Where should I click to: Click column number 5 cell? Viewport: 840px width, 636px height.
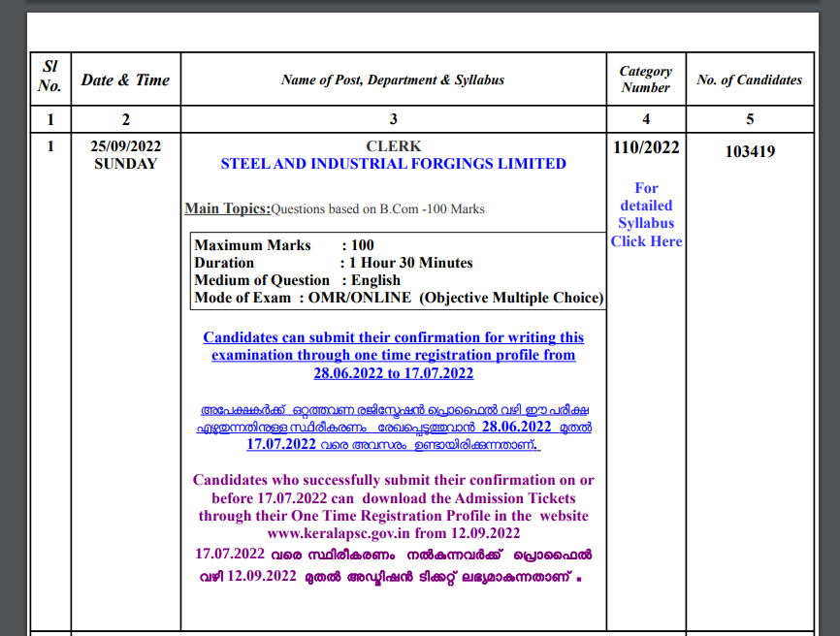(750, 119)
